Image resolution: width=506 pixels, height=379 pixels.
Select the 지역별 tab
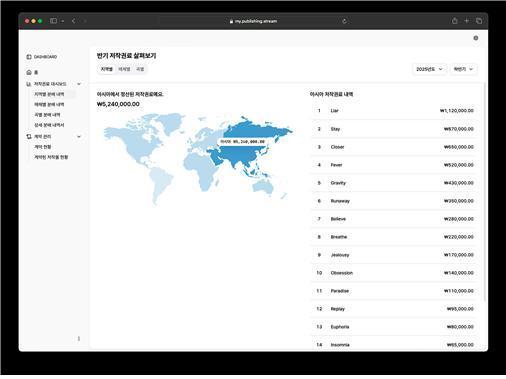click(107, 69)
